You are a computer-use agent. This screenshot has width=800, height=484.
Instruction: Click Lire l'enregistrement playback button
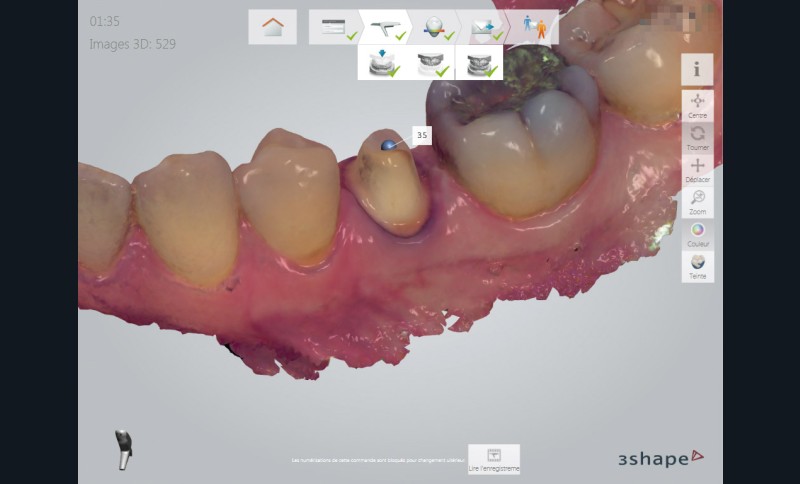coord(494,458)
